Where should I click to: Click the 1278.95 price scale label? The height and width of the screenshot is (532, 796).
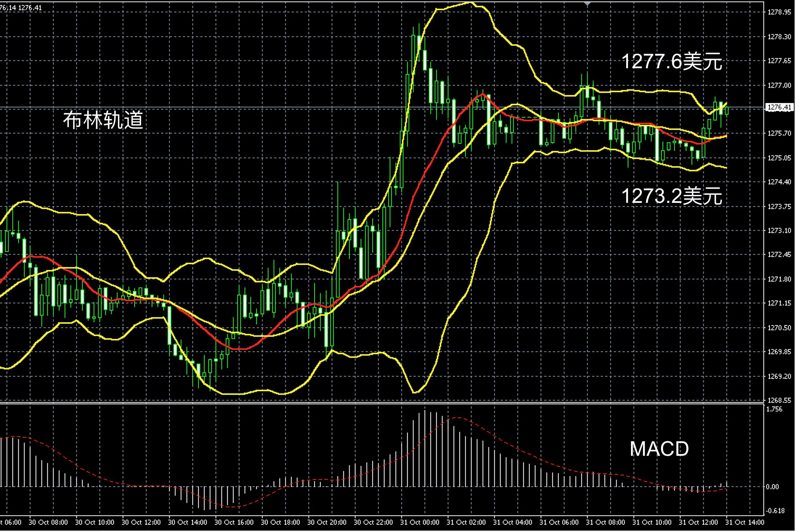coord(779,12)
